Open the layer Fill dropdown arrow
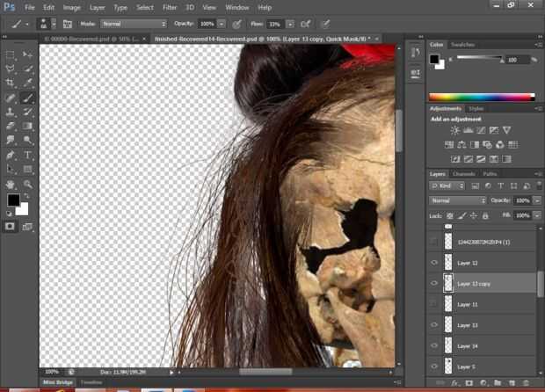 click(x=537, y=215)
